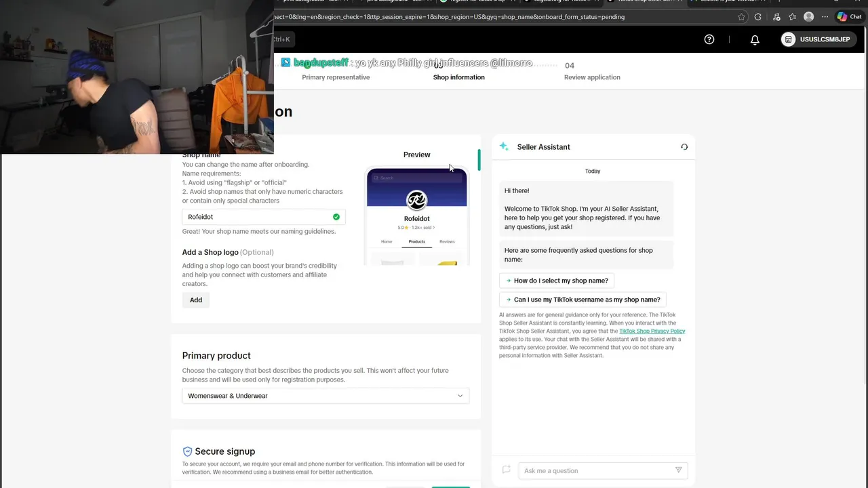This screenshot has width=868, height=488.
Task: Bookmark page with the address bar star
Action: (741, 17)
